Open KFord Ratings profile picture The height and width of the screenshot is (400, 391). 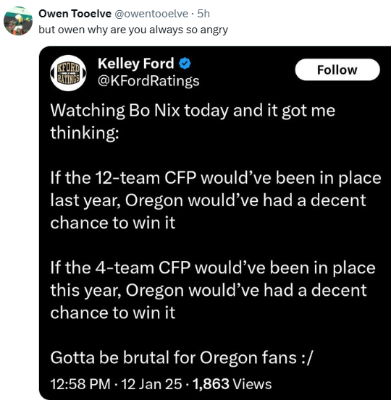coord(68,73)
